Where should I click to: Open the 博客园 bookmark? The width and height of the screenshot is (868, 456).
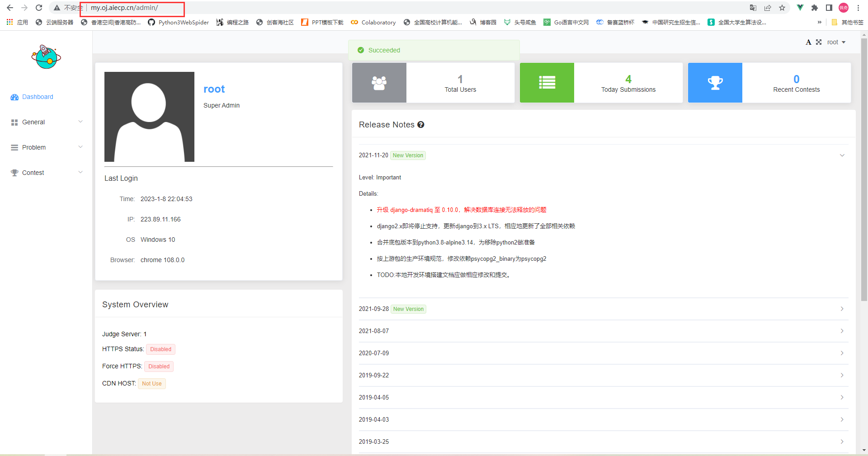point(483,22)
